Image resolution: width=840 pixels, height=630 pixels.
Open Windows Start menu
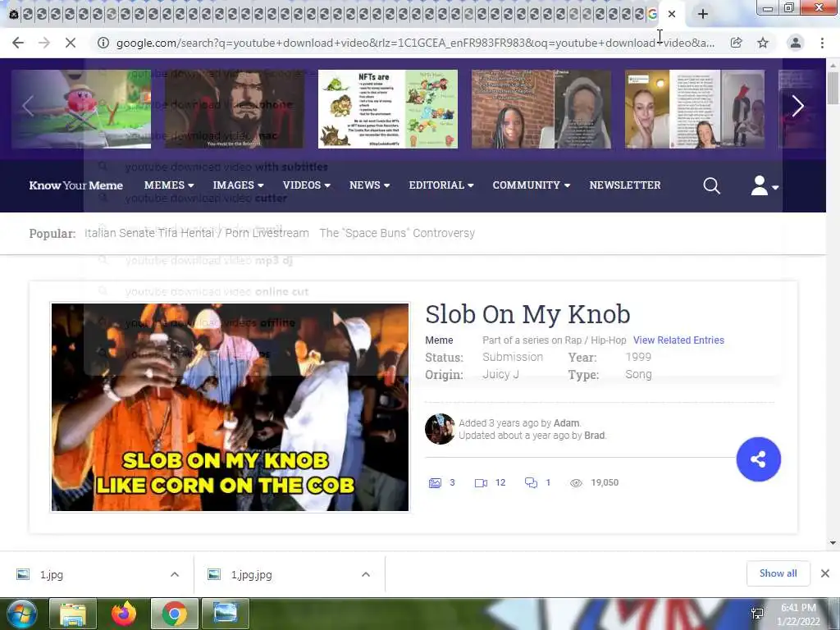pyautogui.click(x=21, y=614)
